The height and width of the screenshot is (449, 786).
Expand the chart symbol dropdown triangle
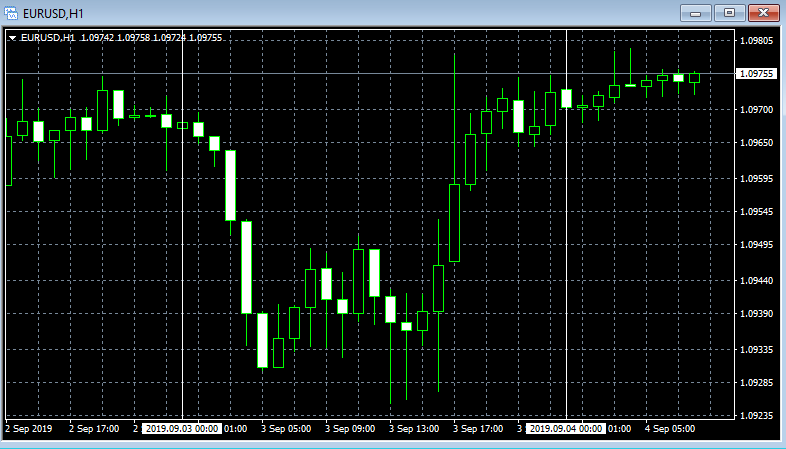[x=13, y=38]
